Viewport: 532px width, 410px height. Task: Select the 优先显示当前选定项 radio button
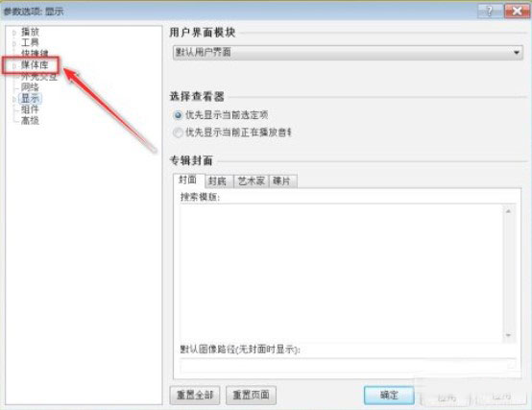click(178, 115)
